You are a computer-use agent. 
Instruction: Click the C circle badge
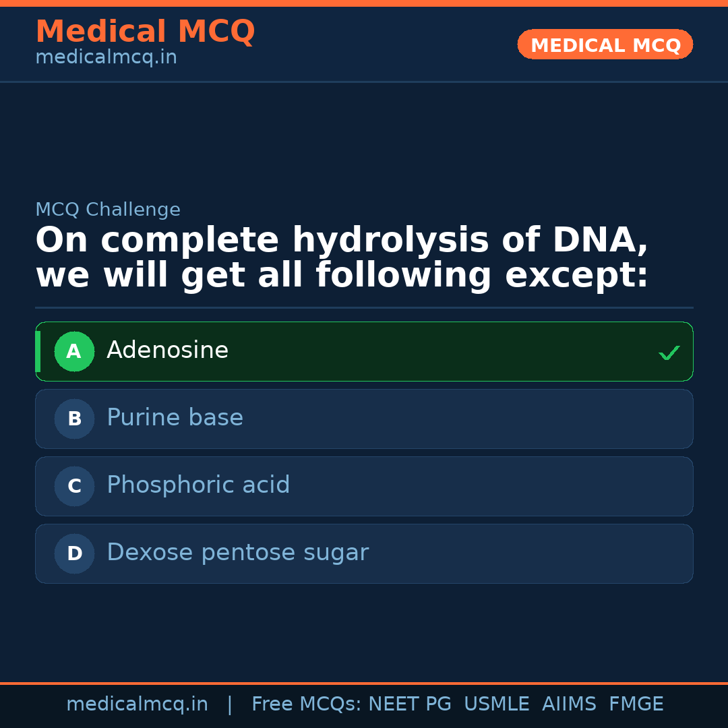74,486
